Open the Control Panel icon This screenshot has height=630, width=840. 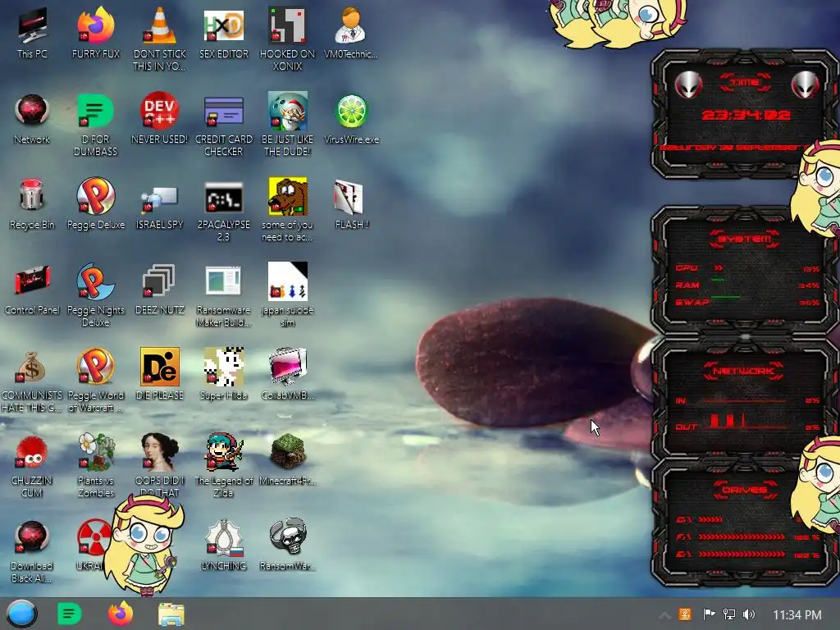32,290
